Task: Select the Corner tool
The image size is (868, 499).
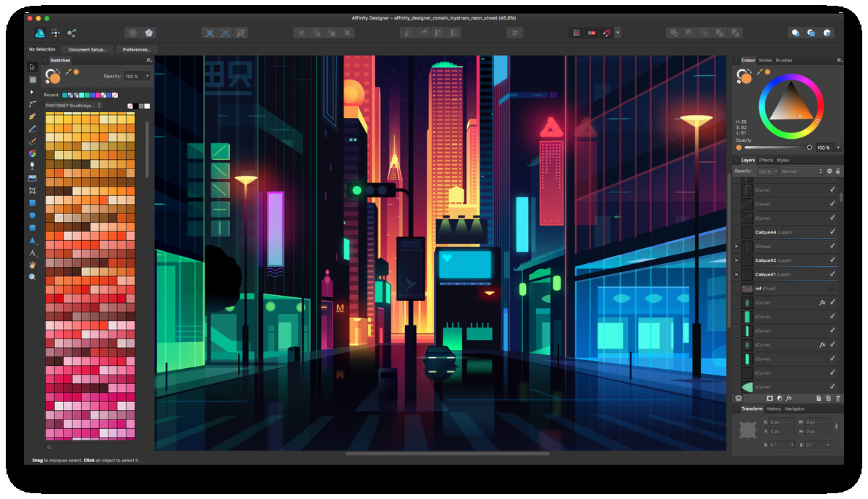Action: coord(33,104)
